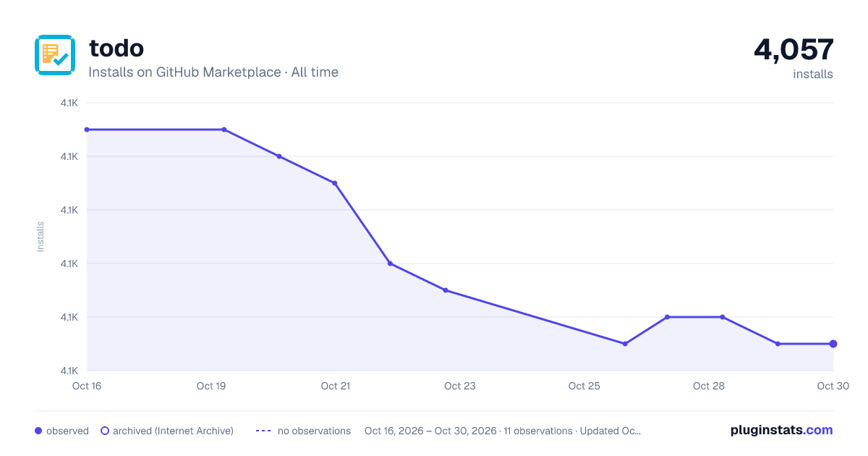Click the 'Oct 28' x-axis label
This screenshot has height=456, width=868.
click(709, 386)
